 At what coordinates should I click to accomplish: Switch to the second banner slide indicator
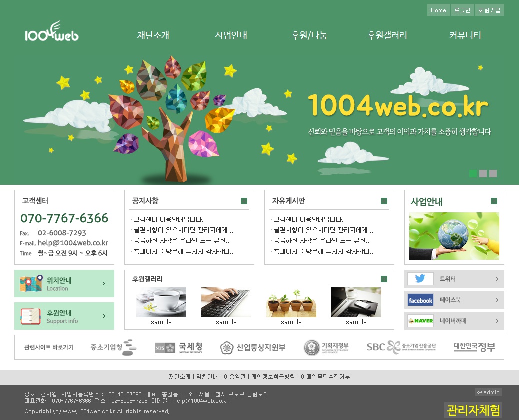click(483, 174)
